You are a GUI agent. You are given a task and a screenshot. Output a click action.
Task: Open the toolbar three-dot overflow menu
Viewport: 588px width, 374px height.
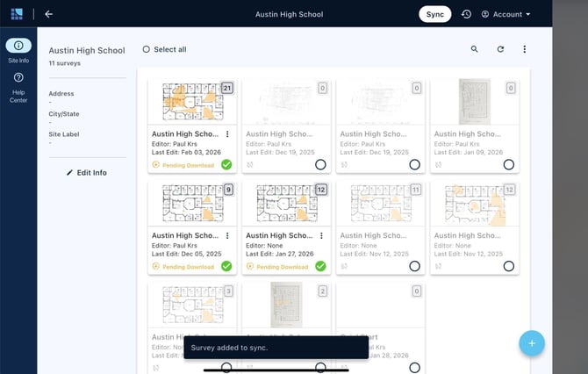[x=525, y=50]
